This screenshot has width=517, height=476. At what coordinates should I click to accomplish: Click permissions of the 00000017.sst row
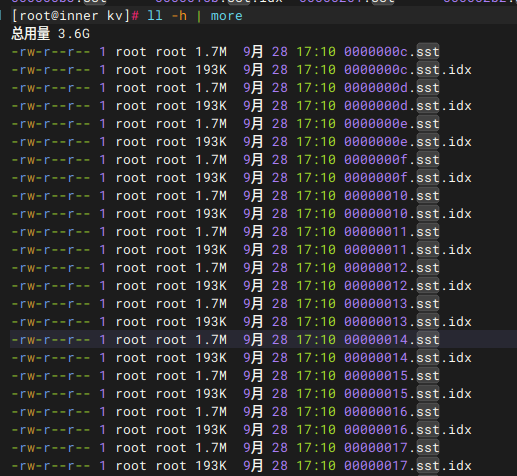[x=51, y=448]
